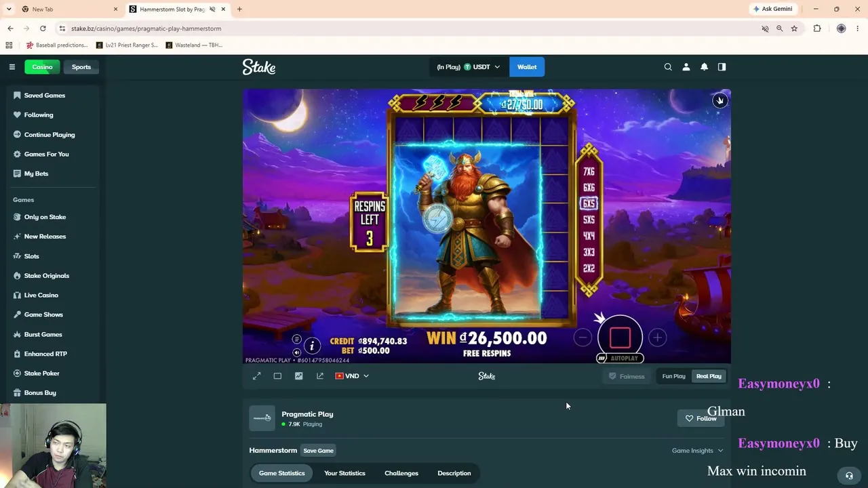Go to Continue Playing
Image resolution: width=868 pixels, height=488 pixels.
50,135
